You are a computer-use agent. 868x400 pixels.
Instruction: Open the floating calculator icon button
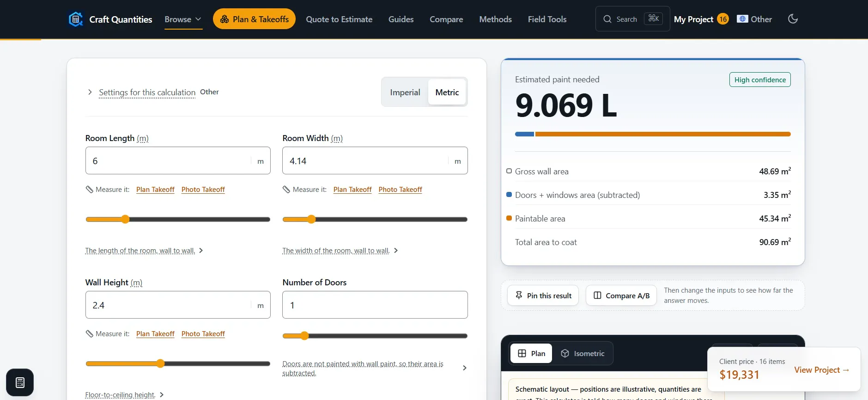[20, 382]
